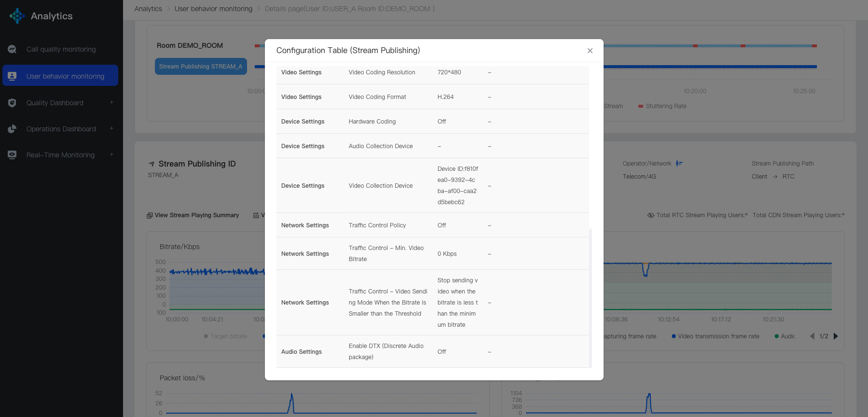Viewport: 868px width, 417px height.
Task: Click the Operations Dashboard pie chart icon
Action: [12, 129]
